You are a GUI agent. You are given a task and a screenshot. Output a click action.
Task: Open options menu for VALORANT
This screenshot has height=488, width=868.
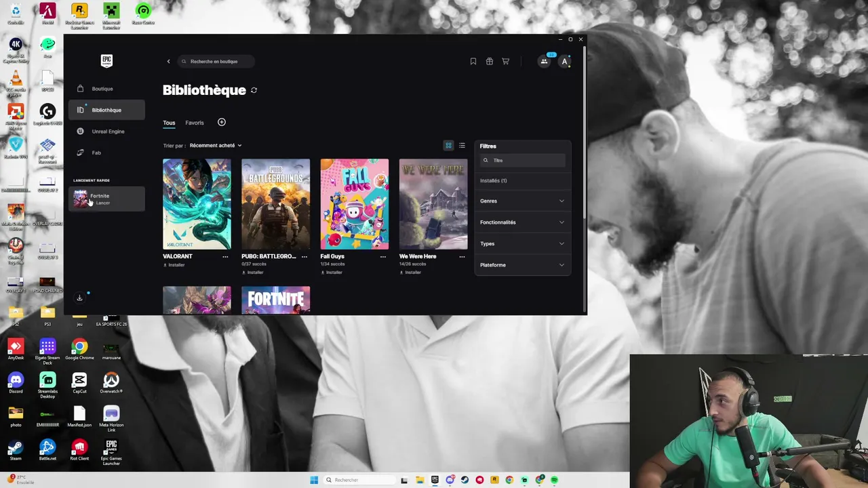[x=225, y=256]
